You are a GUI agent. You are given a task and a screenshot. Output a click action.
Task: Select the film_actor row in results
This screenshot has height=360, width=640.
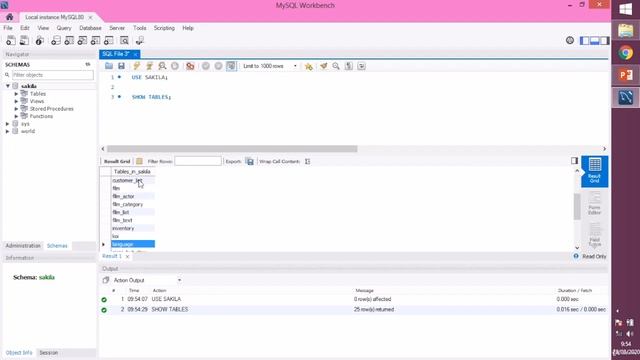[133, 196]
